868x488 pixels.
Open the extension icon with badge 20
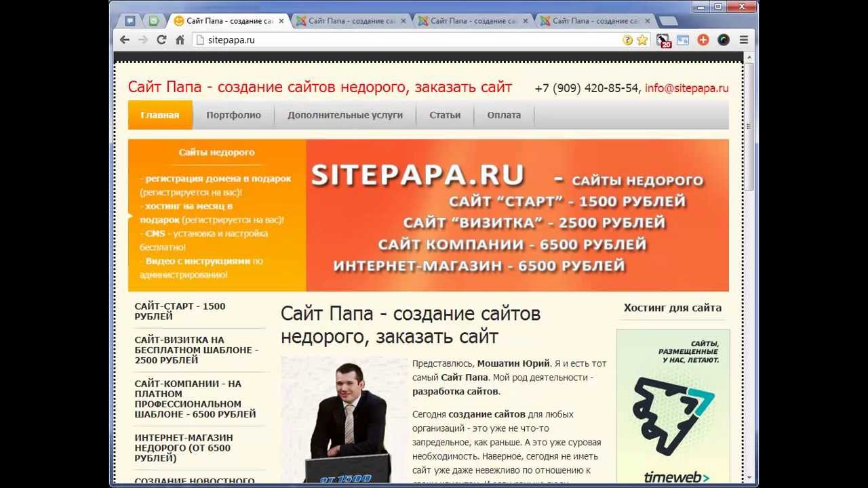663,41
